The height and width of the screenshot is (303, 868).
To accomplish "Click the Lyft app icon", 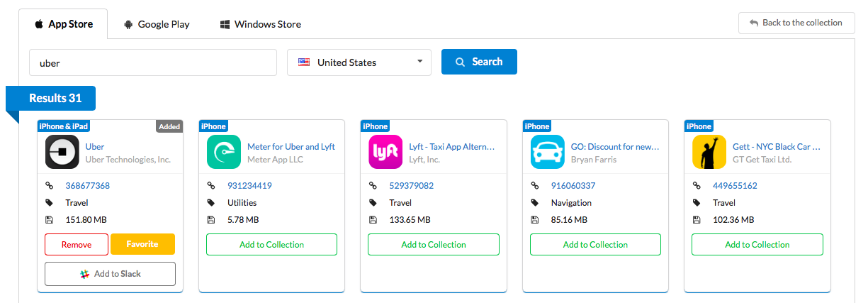I will coord(386,153).
